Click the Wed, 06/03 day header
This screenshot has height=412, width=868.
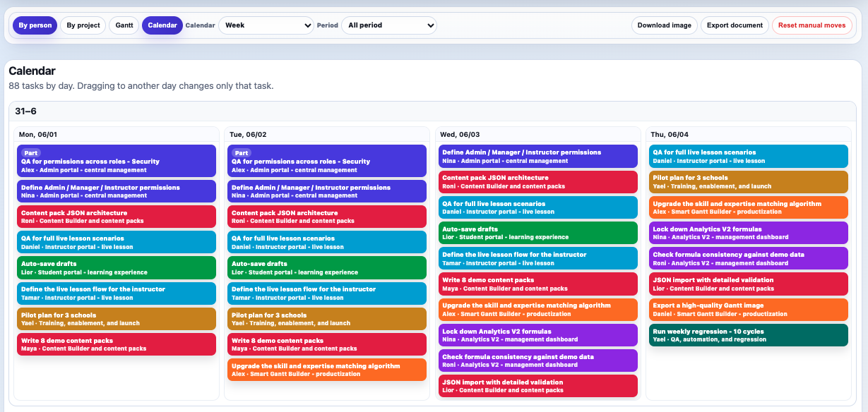(460, 134)
